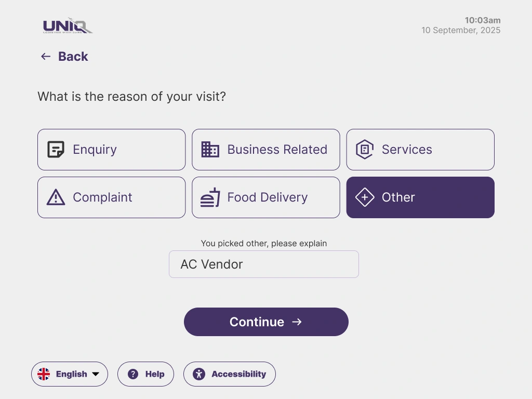
Task: Click the Other diamond plus icon
Action: click(364, 197)
